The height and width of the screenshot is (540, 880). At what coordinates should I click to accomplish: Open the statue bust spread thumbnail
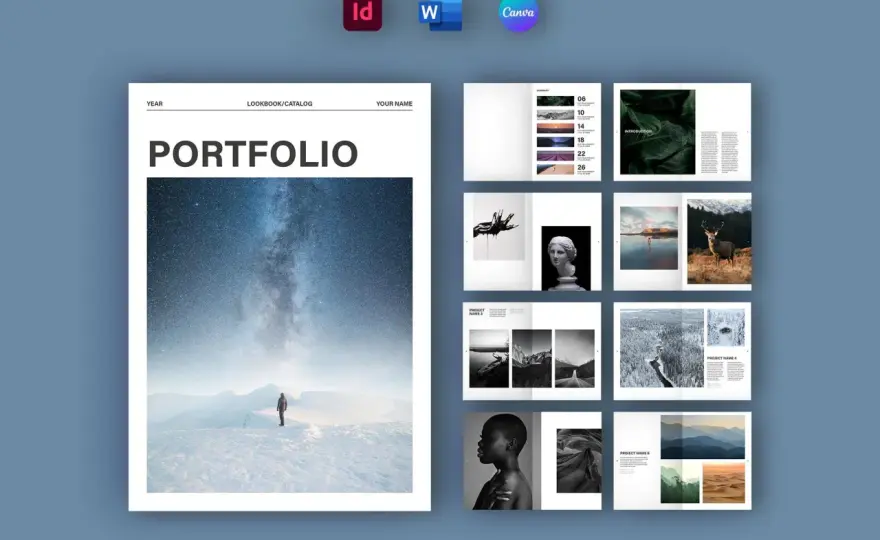click(x=532, y=241)
